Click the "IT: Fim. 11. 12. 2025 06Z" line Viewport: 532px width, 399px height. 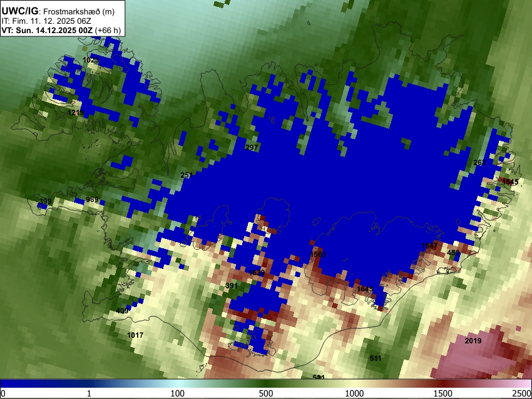[x=46, y=21]
